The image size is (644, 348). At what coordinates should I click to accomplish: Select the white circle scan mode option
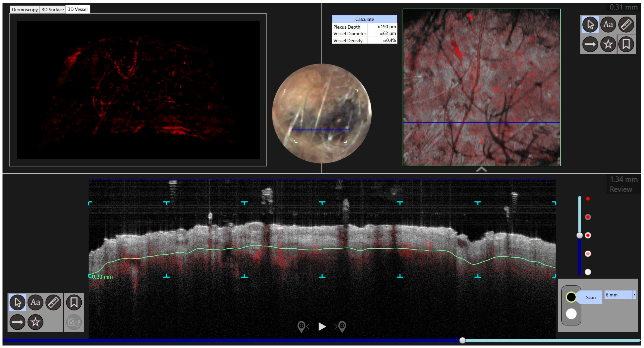pyautogui.click(x=571, y=314)
